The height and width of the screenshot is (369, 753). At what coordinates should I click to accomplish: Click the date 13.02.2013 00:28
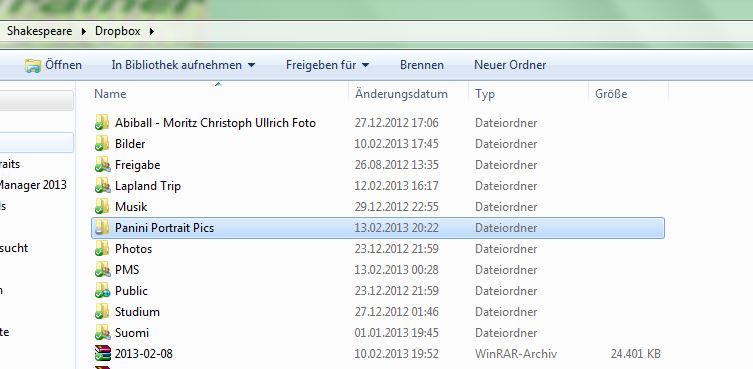(x=397, y=270)
